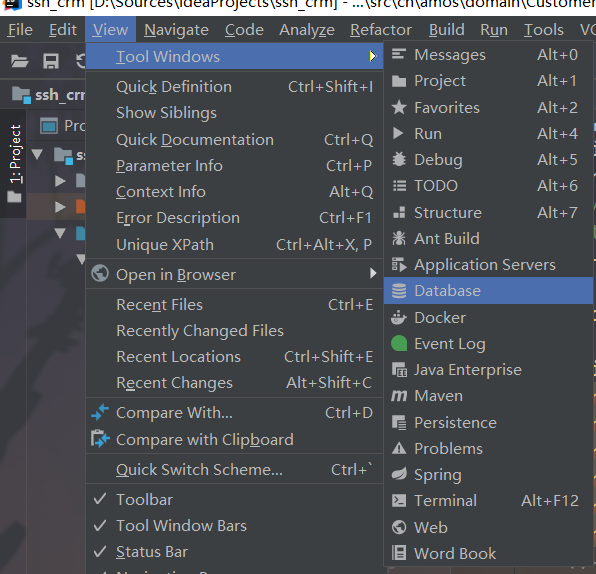The image size is (596, 574).
Task: Click the Persistence icon
Action: (399, 423)
